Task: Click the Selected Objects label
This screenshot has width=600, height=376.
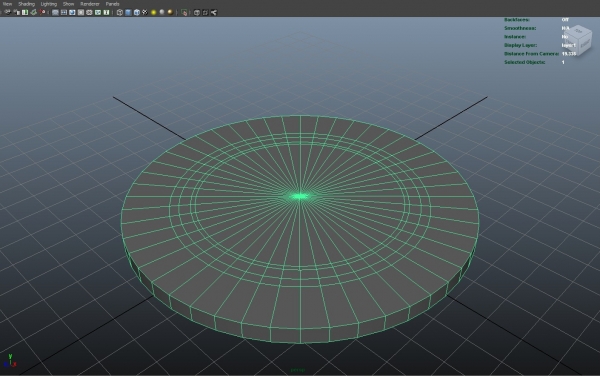Action: point(525,62)
